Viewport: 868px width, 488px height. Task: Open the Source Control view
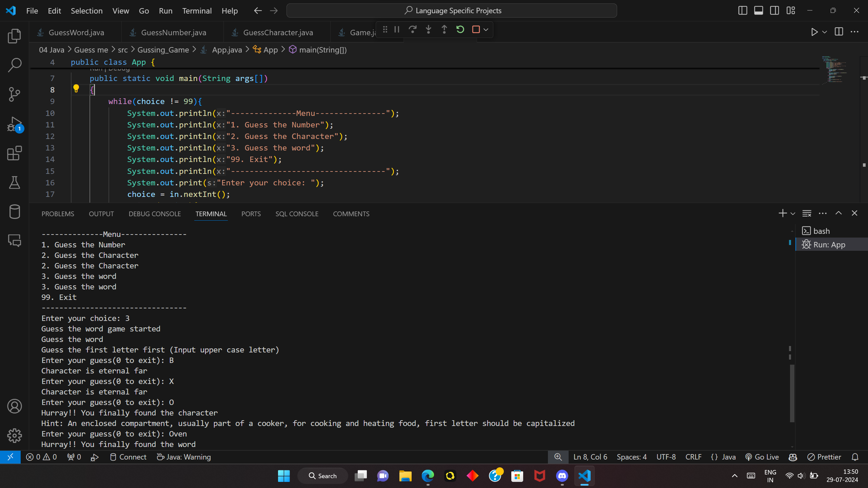click(14, 94)
